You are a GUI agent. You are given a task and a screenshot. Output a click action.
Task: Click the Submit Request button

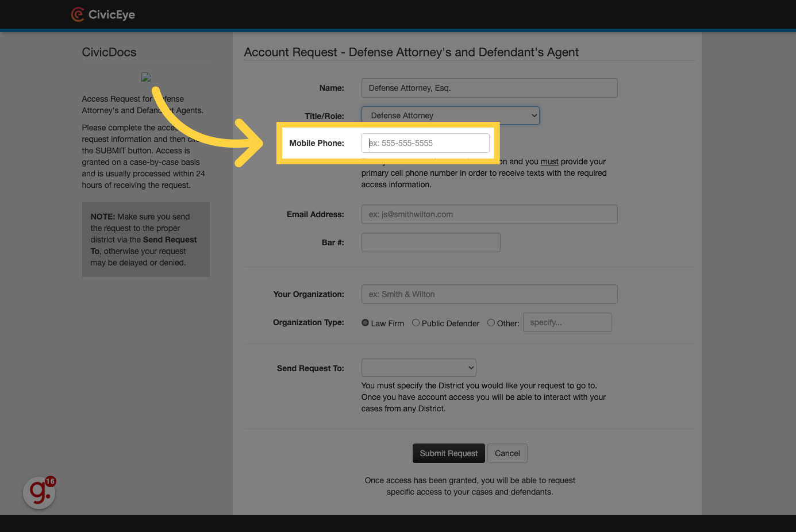[x=449, y=453]
